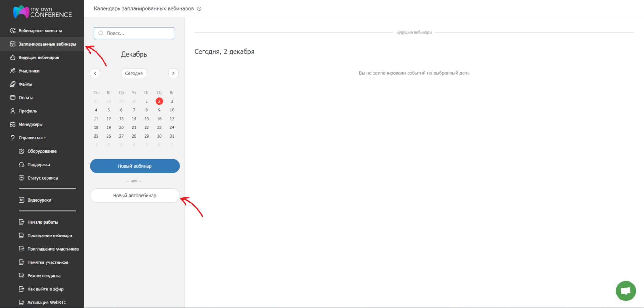Collapse the Справочная help section

(32, 138)
